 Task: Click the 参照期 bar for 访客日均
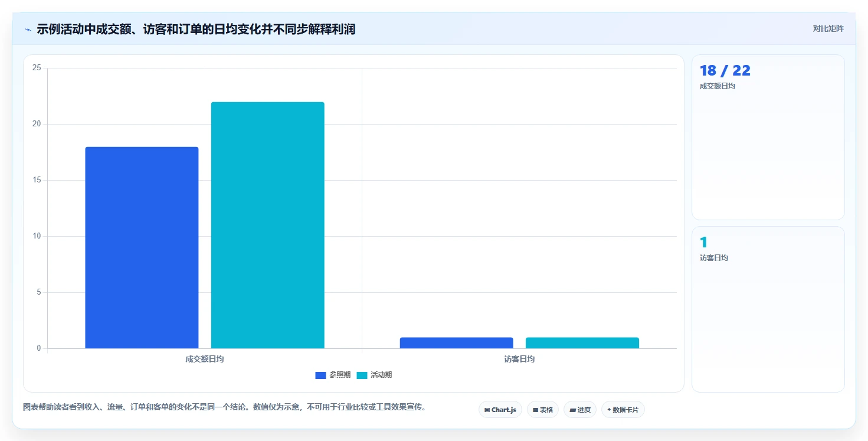tap(457, 343)
